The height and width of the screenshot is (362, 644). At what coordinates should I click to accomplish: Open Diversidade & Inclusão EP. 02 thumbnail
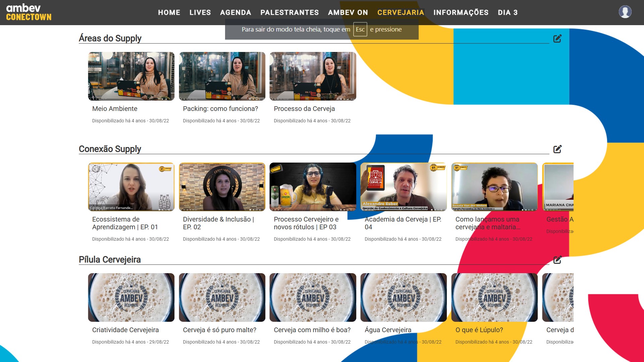coord(222,187)
